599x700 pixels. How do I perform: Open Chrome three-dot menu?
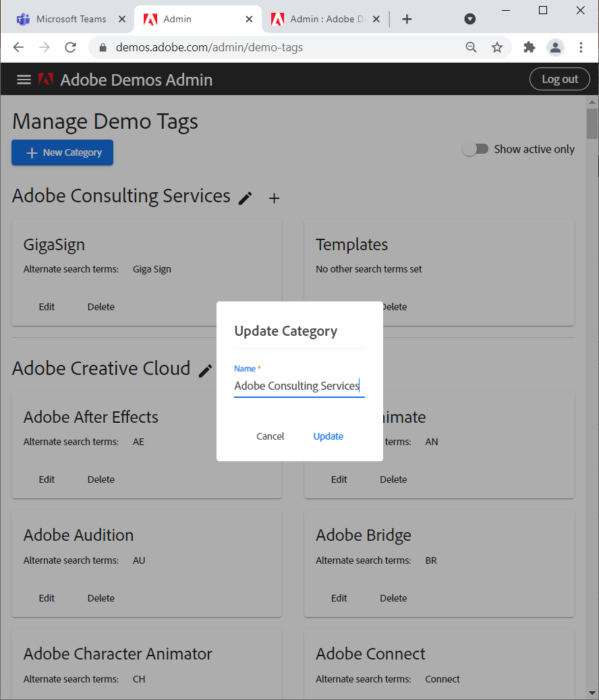click(581, 47)
